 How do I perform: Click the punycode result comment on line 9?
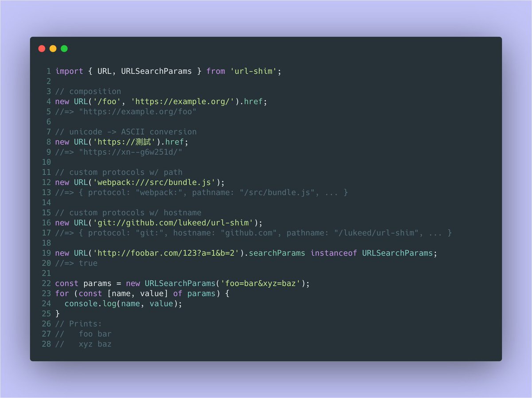tap(119, 152)
